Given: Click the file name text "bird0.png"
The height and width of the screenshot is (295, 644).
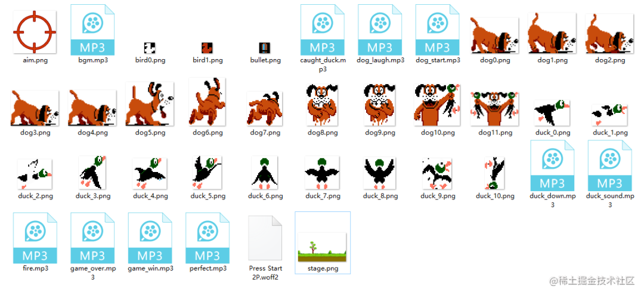Looking at the screenshot, I should (150, 60).
